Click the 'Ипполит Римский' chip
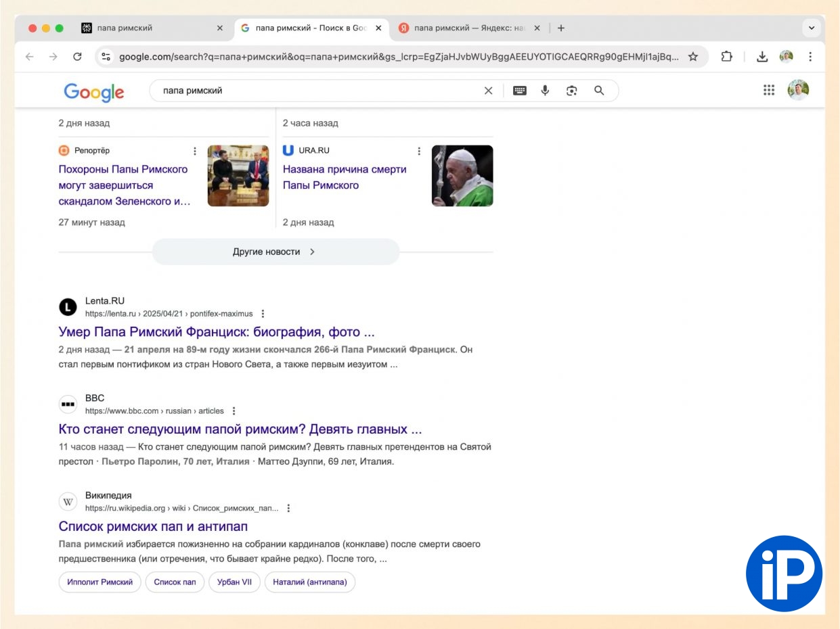The width and height of the screenshot is (840, 629). click(x=100, y=582)
